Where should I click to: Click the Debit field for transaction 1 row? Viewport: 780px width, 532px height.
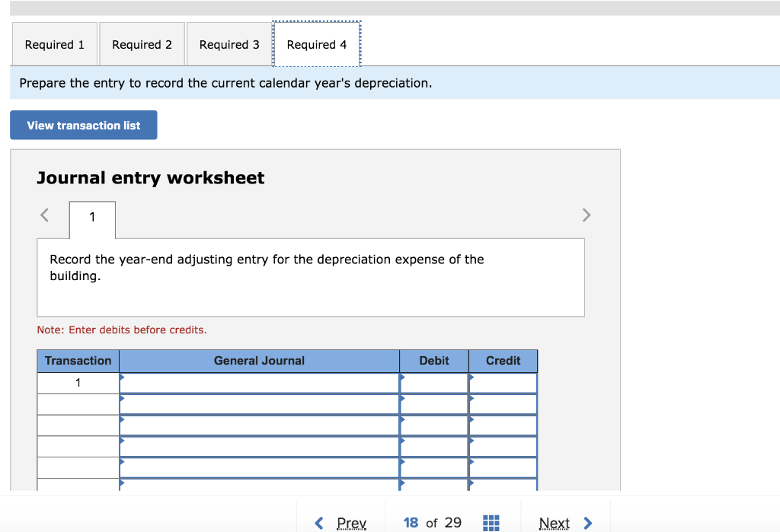433,383
